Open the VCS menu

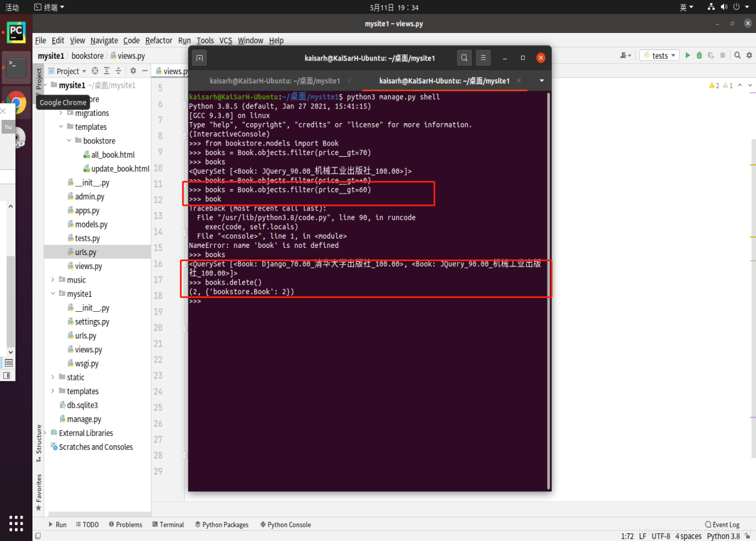tap(226, 40)
